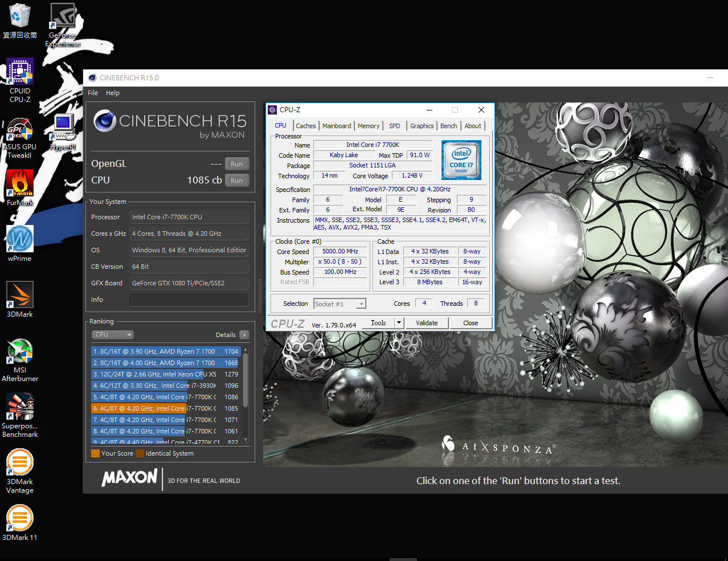Click the Cores x GHz field value

click(x=189, y=234)
